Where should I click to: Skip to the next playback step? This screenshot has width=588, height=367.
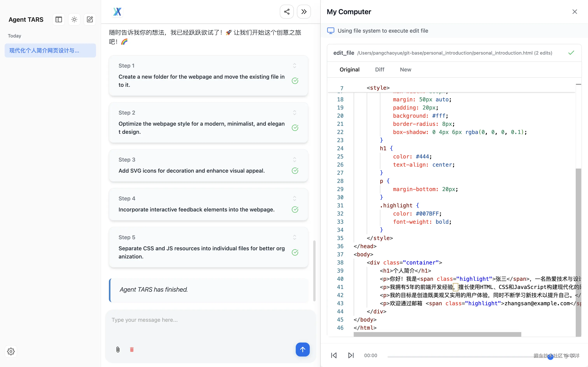point(351,355)
